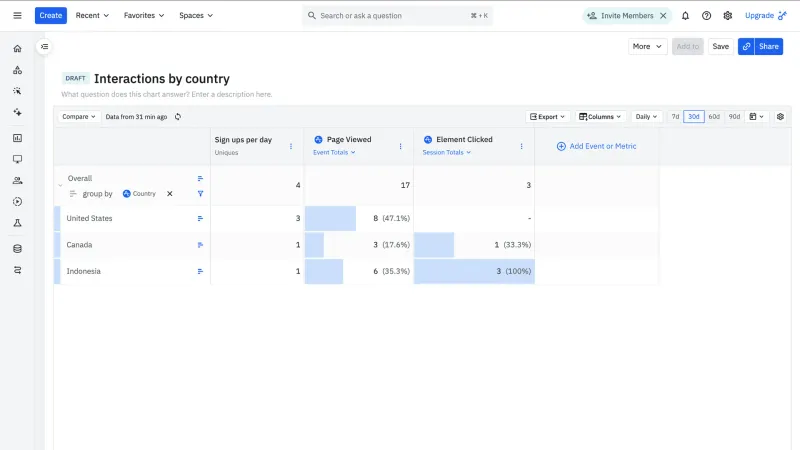Click the United States 8 (47.1%) cell
800x450 pixels.
(x=359, y=218)
